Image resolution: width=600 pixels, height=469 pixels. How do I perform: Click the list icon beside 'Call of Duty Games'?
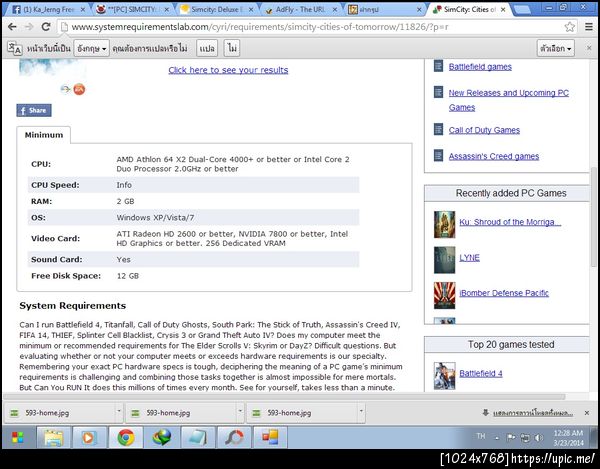click(x=439, y=129)
